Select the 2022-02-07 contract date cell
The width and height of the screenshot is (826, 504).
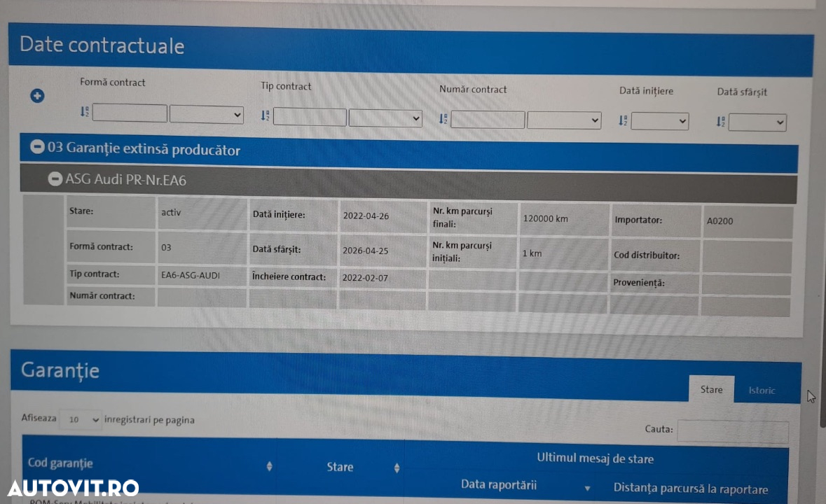383,278
